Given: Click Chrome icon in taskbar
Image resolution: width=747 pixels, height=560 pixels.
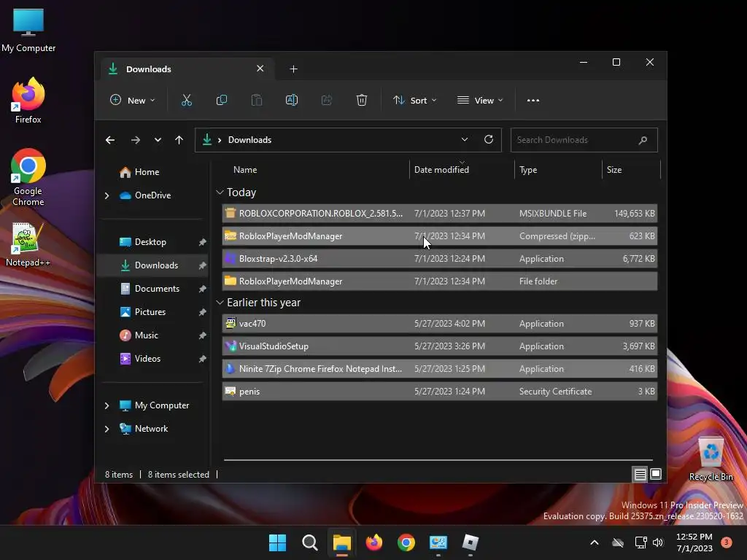Looking at the screenshot, I should [x=406, y=542].
